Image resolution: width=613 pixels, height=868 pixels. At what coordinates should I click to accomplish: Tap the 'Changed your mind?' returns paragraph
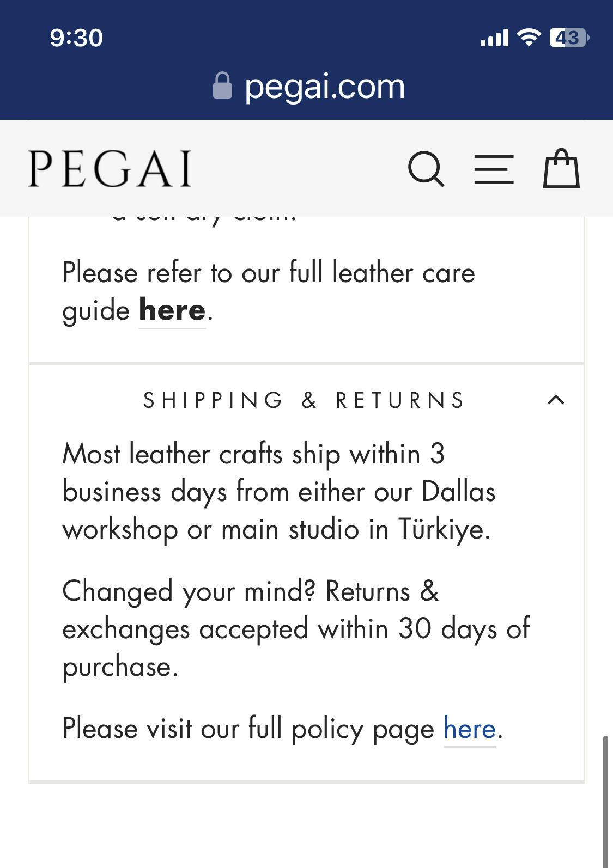294,628
